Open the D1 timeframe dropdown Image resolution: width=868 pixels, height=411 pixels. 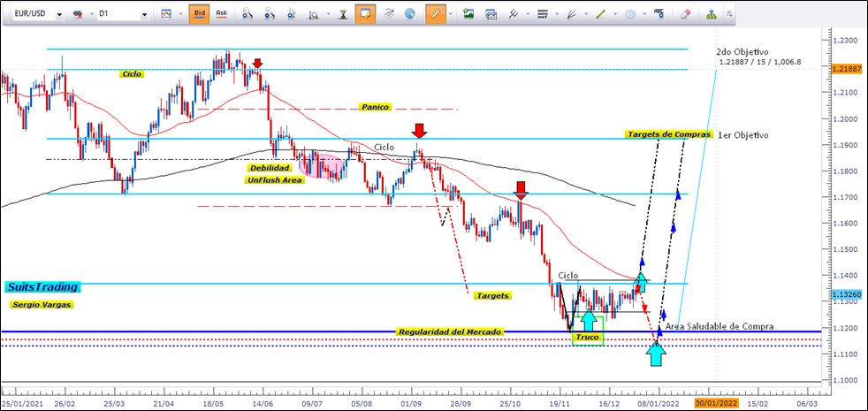142,15
